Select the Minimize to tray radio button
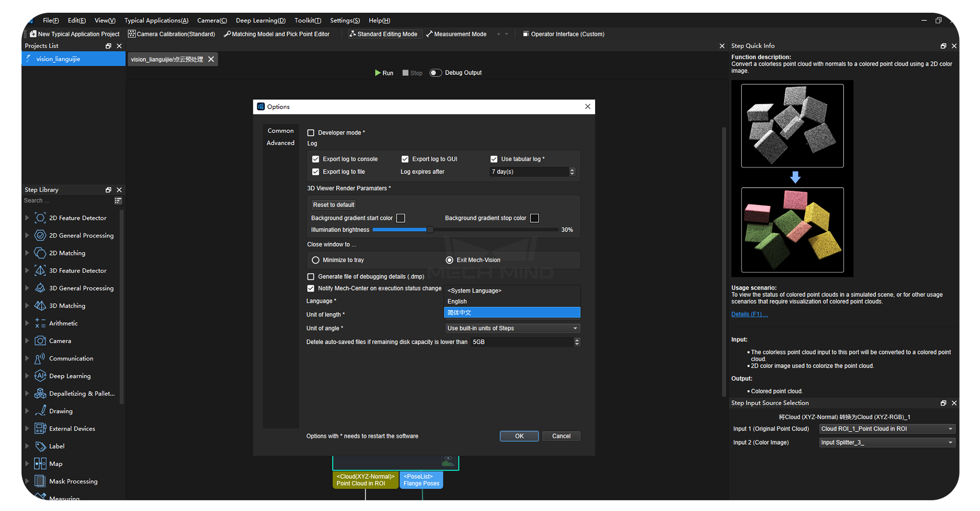 [315, 260]
